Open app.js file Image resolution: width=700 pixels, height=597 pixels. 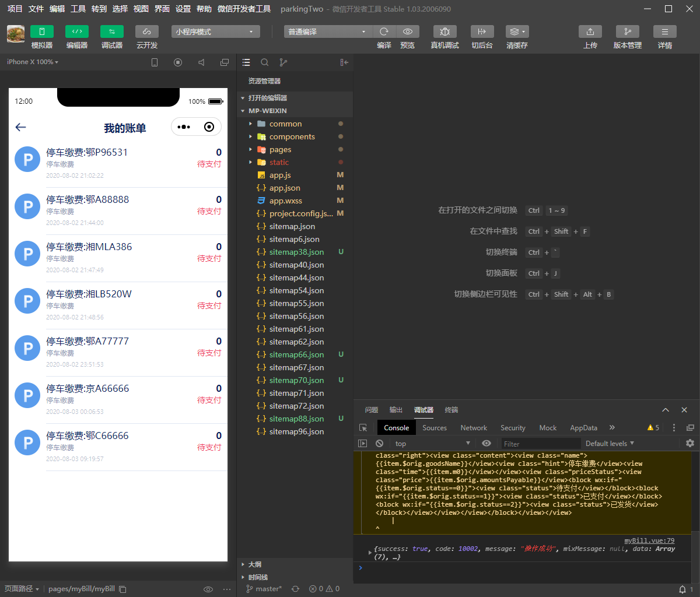[x=295, y=175]
